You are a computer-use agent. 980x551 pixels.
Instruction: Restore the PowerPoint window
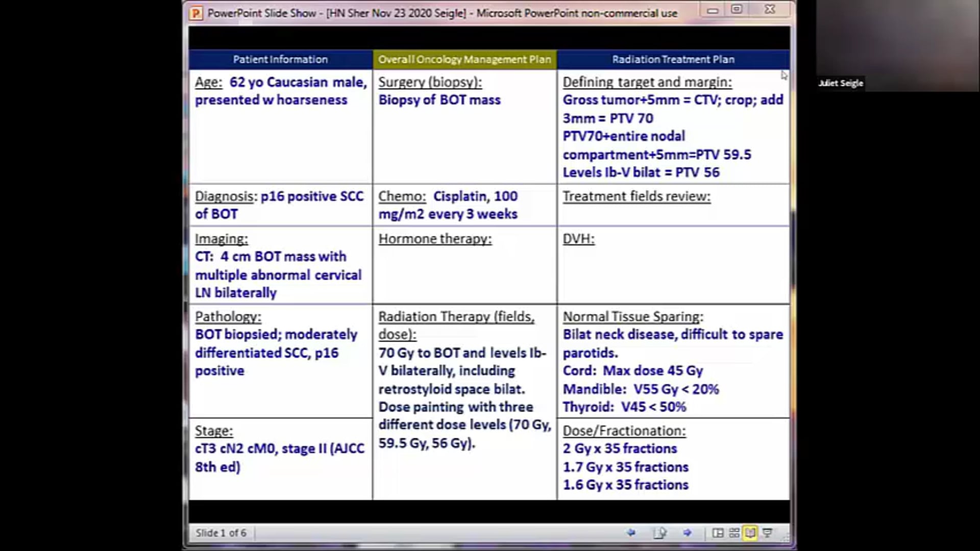737,10
